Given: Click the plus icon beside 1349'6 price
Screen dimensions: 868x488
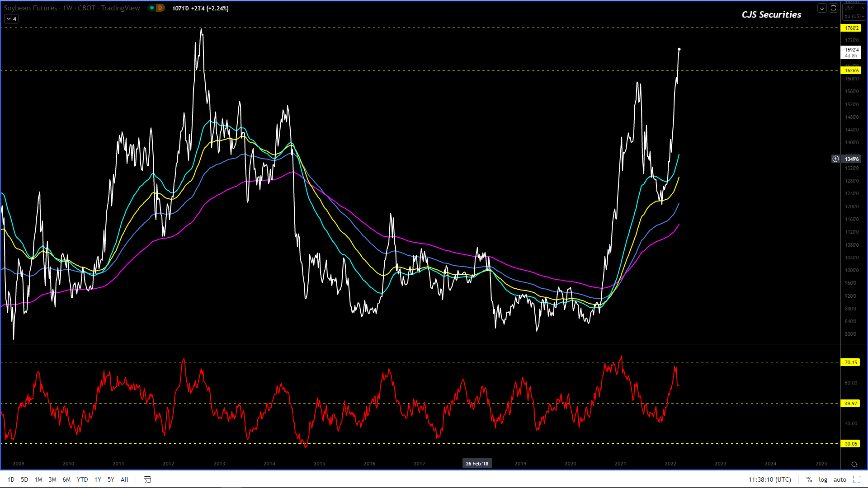Looking at the screenshot, I should 835,159.
